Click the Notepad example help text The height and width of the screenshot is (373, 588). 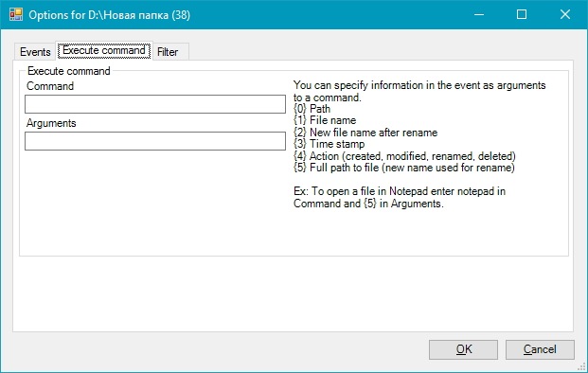pos(400,197)
